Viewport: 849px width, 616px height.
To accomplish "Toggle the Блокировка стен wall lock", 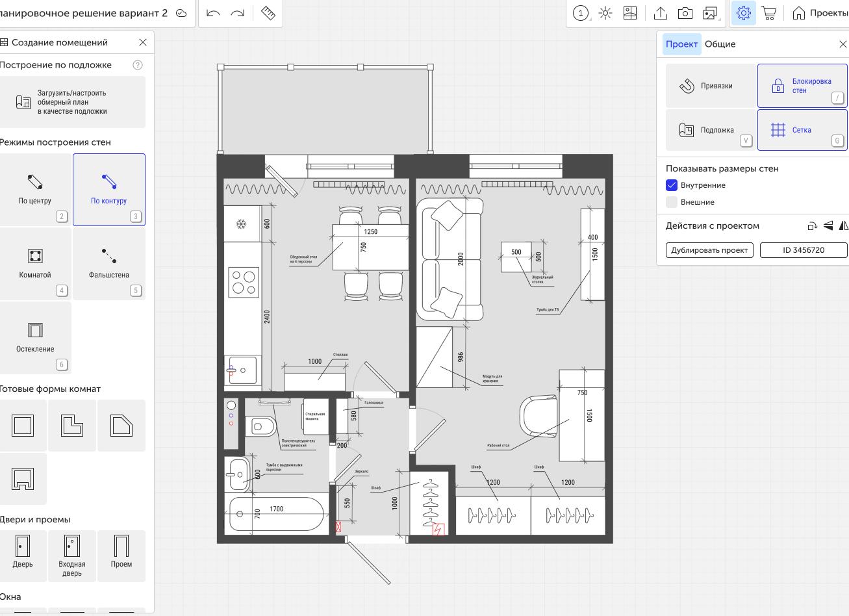I will (802, 86).
